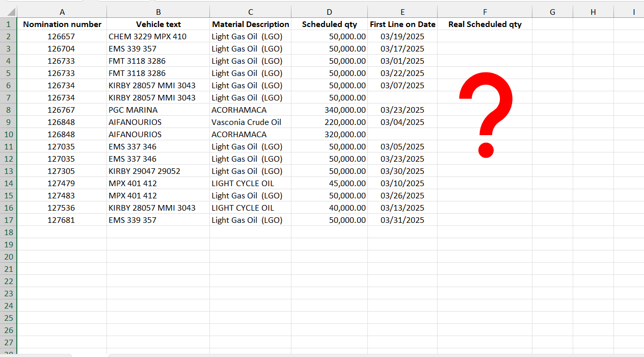Click the date cell 03/07/2025
This screenshot has width=644, height=357.
403,85
